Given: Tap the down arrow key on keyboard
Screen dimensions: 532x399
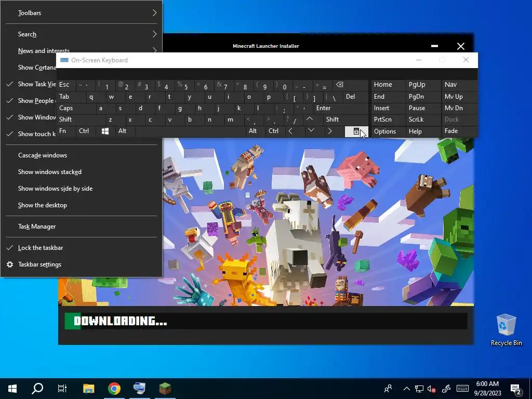Looking at the screenshot, I should (x=311, y=131).
